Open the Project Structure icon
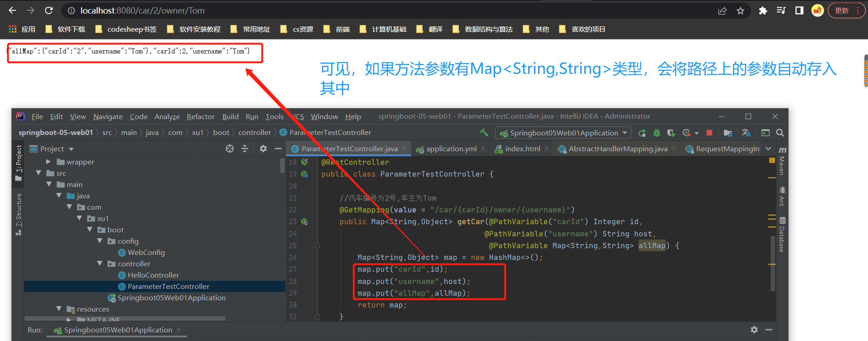This screenshot has width=868, height=341. pos(728,133)
